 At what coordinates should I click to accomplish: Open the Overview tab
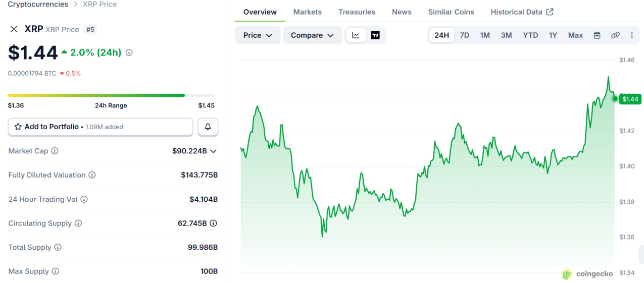260,12
